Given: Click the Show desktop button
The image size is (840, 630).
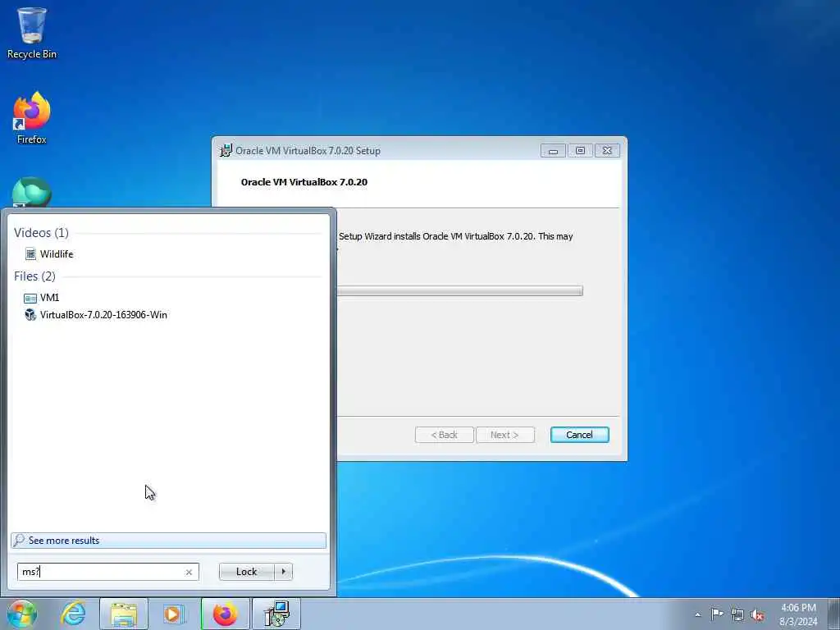Looking at the screenshot, I should [x=834, y=614].
